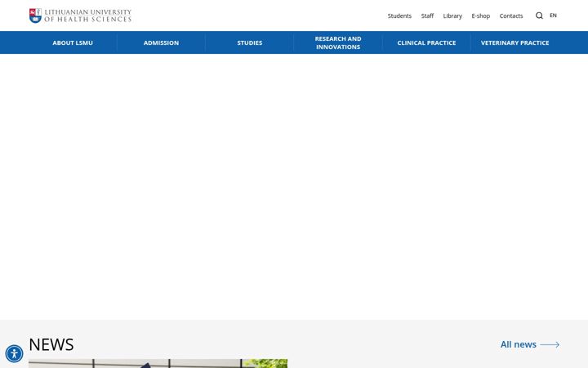Open Research and Innovations menu
Screen dimensions: 588x368
tap(338, 43)
